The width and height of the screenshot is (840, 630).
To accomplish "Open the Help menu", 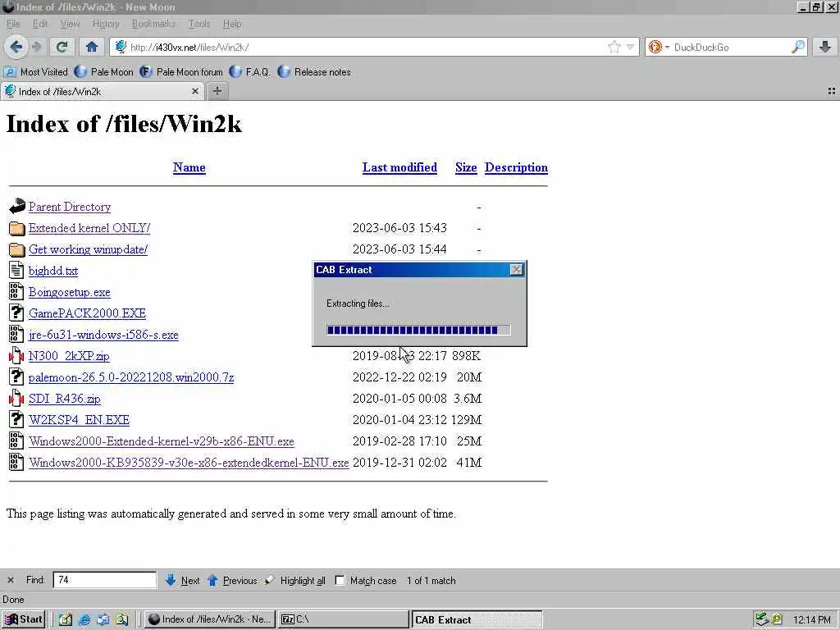I will pyautogui.click(x=232, y=24).
